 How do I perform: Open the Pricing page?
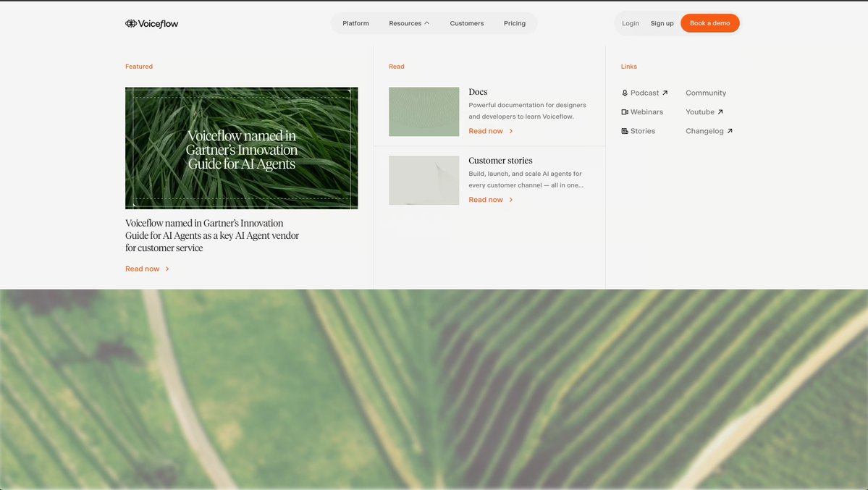[514, 23]
